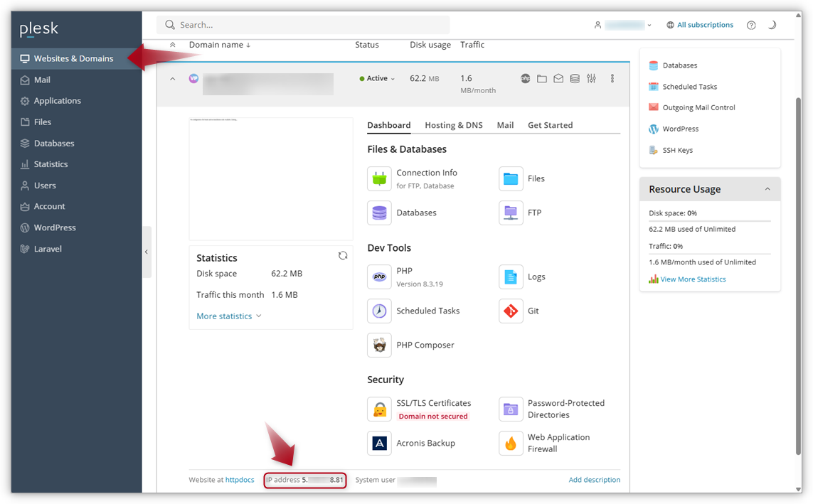Open the hosting settings sliders icon
The image size is (813, 504).
(x=591, y=78)
